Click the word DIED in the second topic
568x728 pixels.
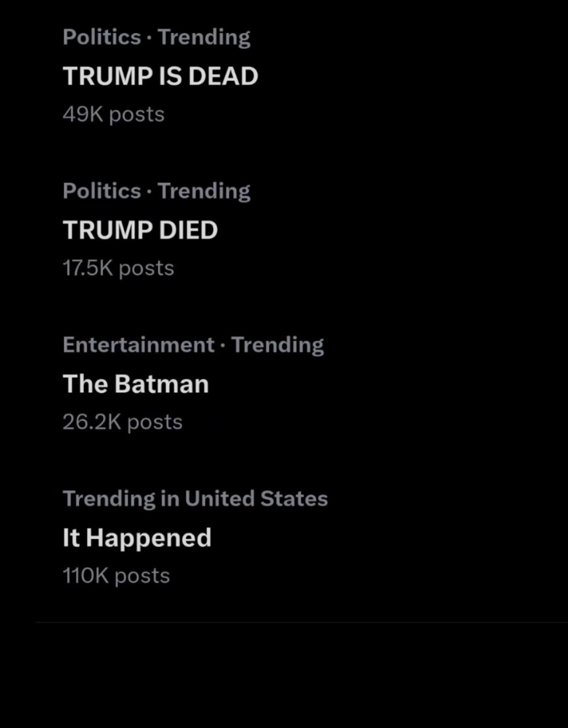point(188,230)
